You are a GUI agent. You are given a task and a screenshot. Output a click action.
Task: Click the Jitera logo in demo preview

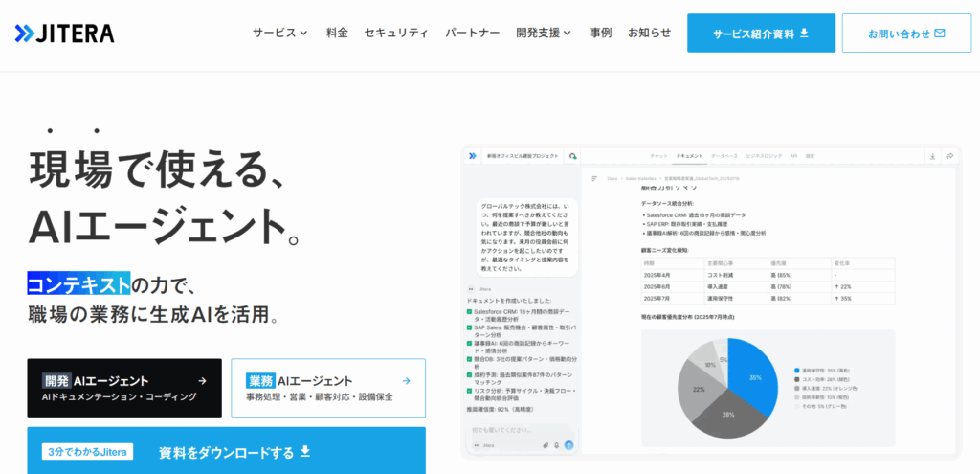473,156
